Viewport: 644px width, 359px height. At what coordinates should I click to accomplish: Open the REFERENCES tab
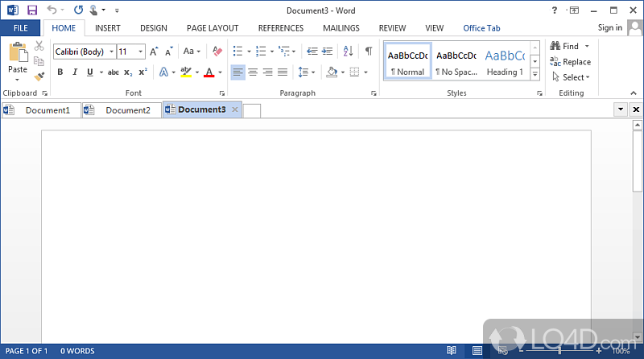[x=281, y=28]
